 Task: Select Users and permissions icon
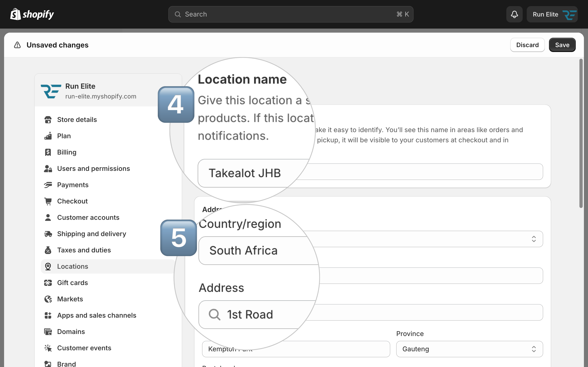(x=48, y=169)
